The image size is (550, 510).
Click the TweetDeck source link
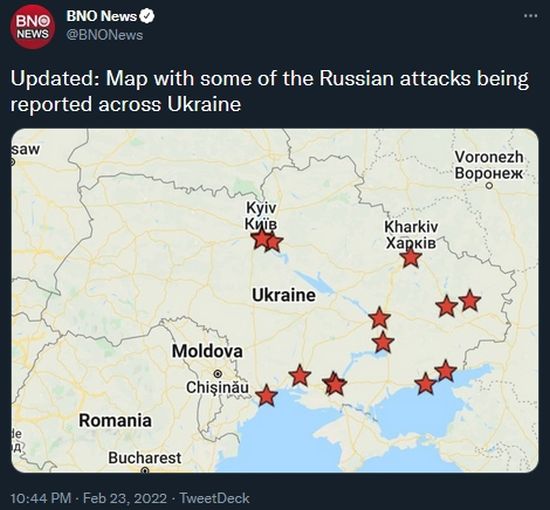pos(214,498)
